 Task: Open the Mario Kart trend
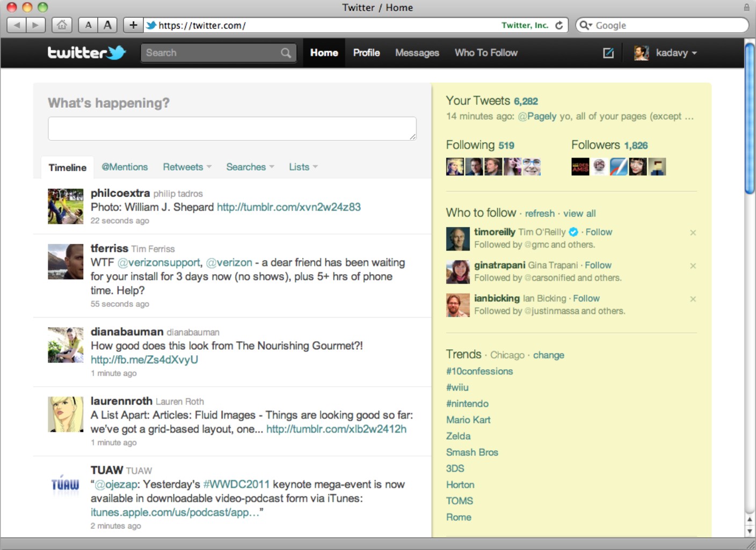468,420
